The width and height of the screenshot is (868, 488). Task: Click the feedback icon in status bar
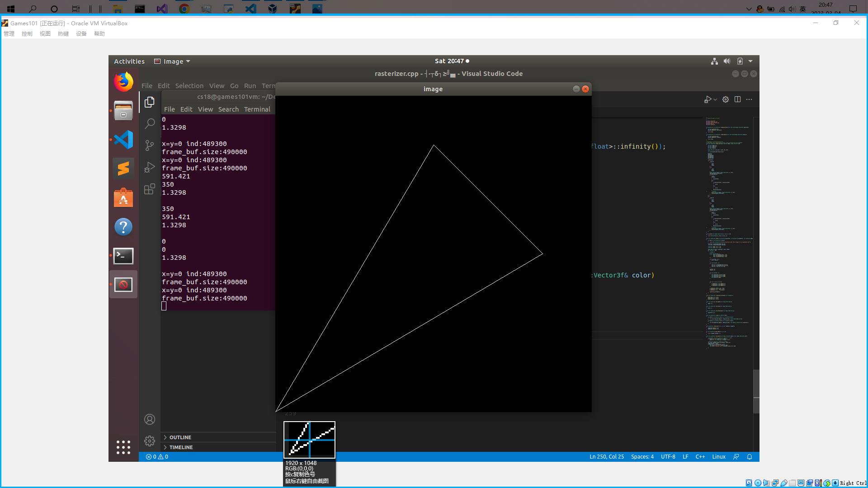click(736, 457)
